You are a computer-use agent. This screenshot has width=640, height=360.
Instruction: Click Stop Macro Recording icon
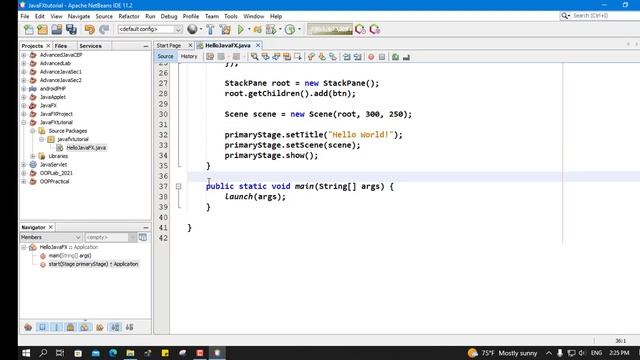[382, 57]
